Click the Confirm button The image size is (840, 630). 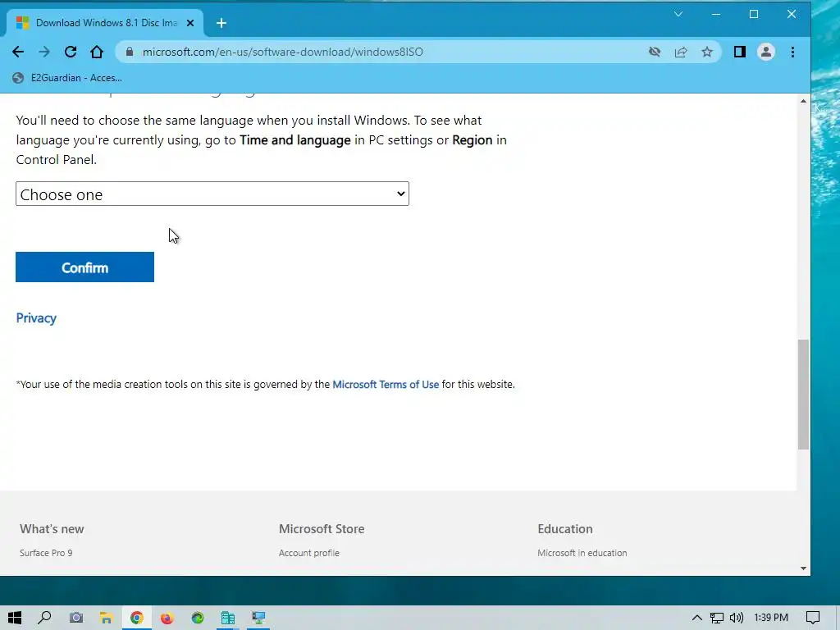[x=84, y=267]
